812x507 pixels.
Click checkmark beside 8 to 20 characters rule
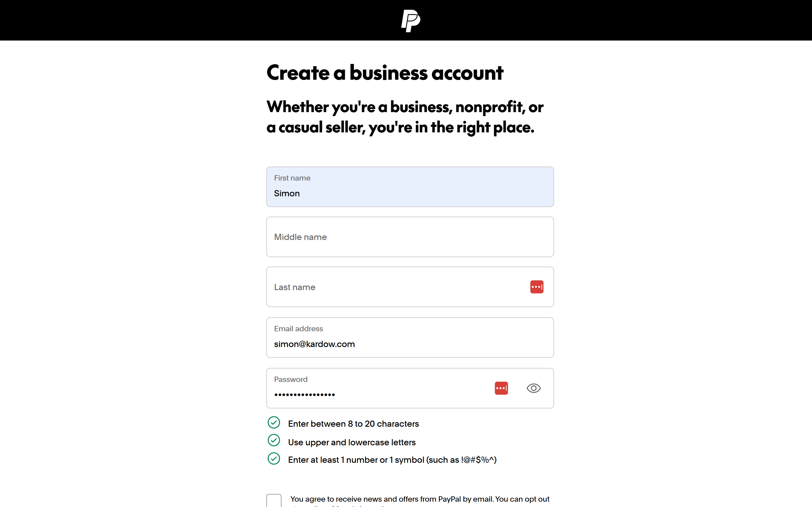point(274,423)
